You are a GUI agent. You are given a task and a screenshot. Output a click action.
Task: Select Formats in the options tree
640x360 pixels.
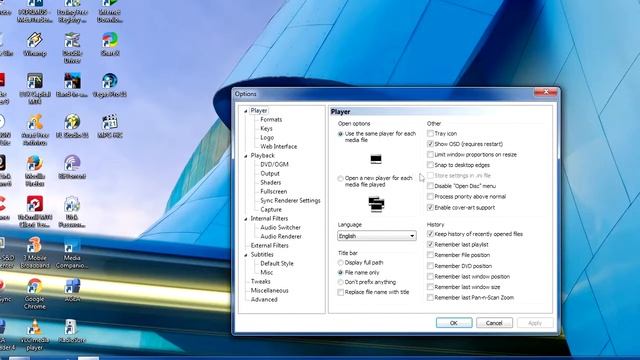coord(271,120)
